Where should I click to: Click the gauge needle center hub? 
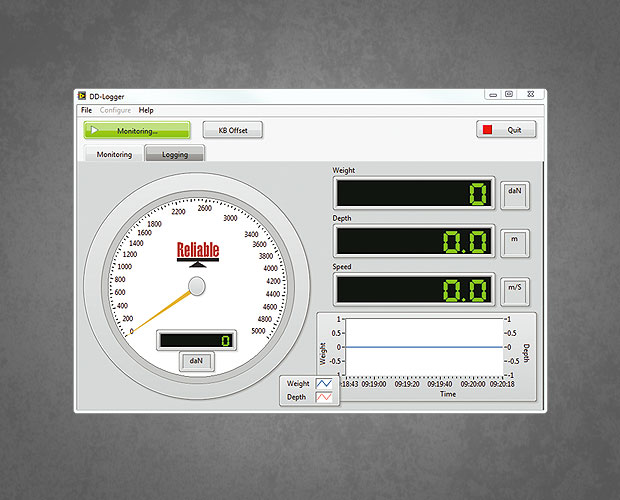[197, 287]
